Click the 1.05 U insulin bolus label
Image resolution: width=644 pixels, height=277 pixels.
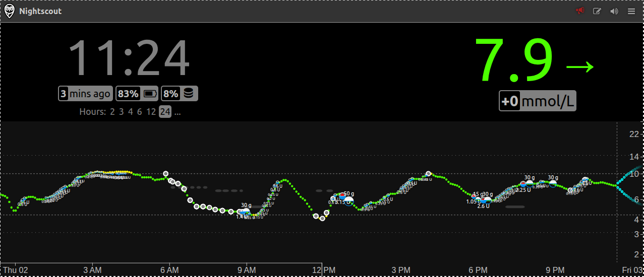tap(474, 201)
